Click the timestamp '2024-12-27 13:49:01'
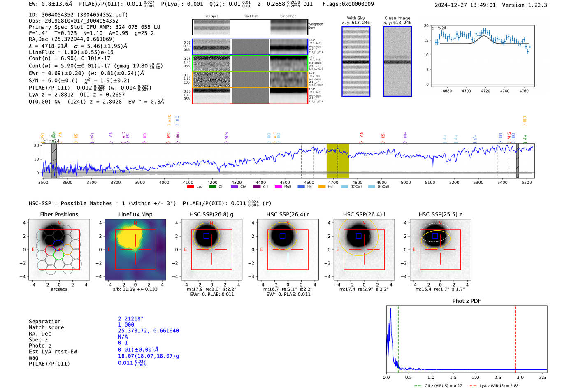This screenshot has height=392, width=576. tap(465, 5)
